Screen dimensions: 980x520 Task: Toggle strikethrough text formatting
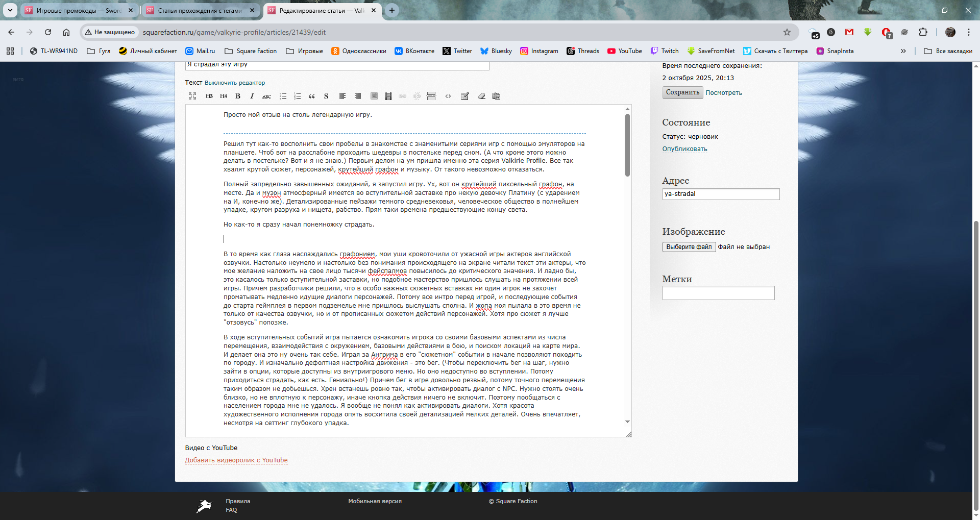[x=266, y=96]
